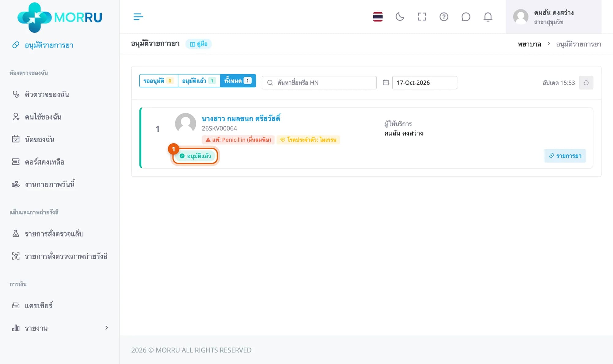Click the พยาบาล breadcrumb link
This screenshot has width=613, height=364.
click(529, 44)
